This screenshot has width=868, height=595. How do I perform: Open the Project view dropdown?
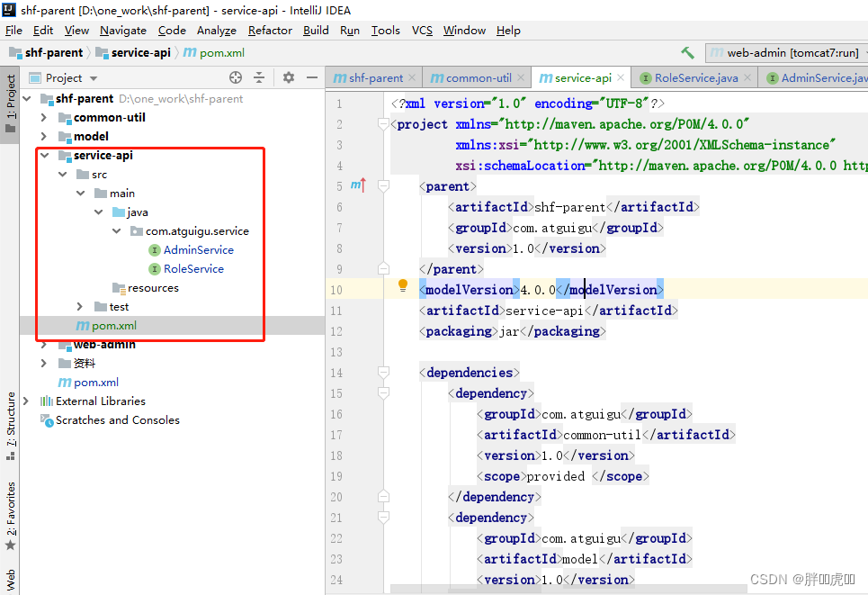point(94,78)
